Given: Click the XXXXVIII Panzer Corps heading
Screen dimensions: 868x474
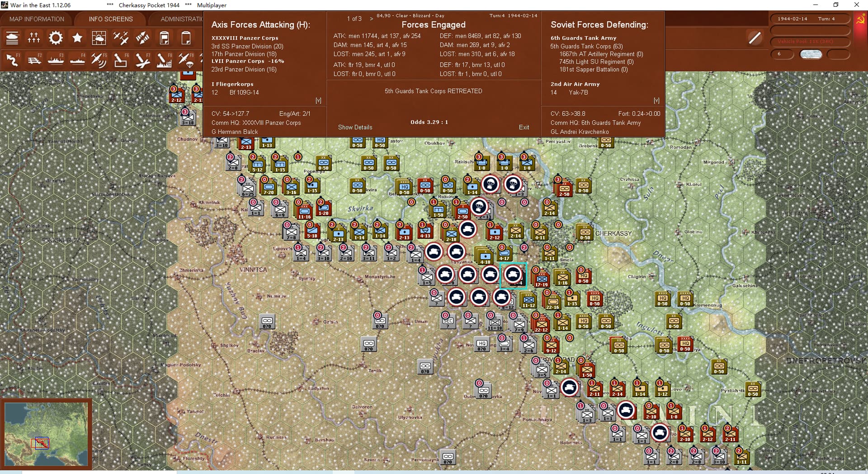Looking at the screenshot, I should point(245,38).
